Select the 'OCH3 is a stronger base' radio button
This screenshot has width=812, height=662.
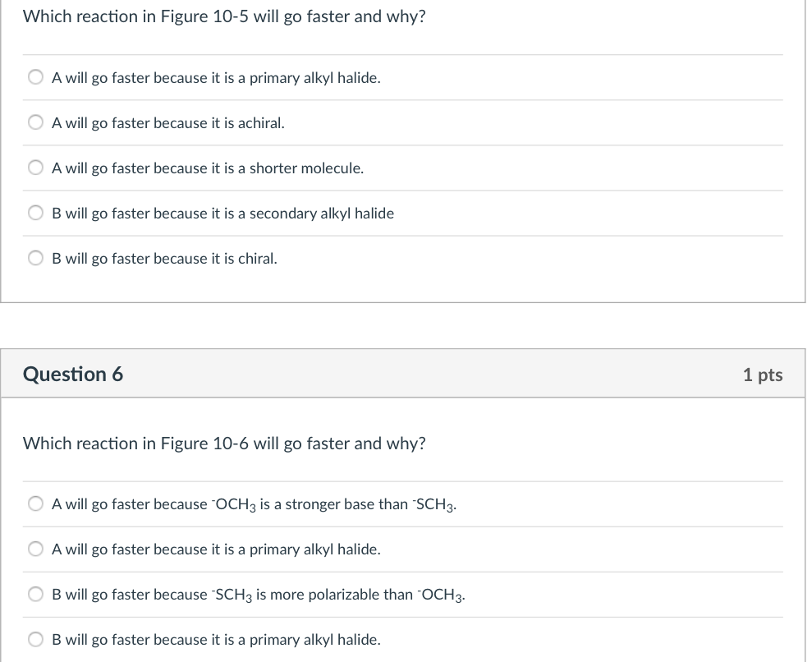coord(36,504)
